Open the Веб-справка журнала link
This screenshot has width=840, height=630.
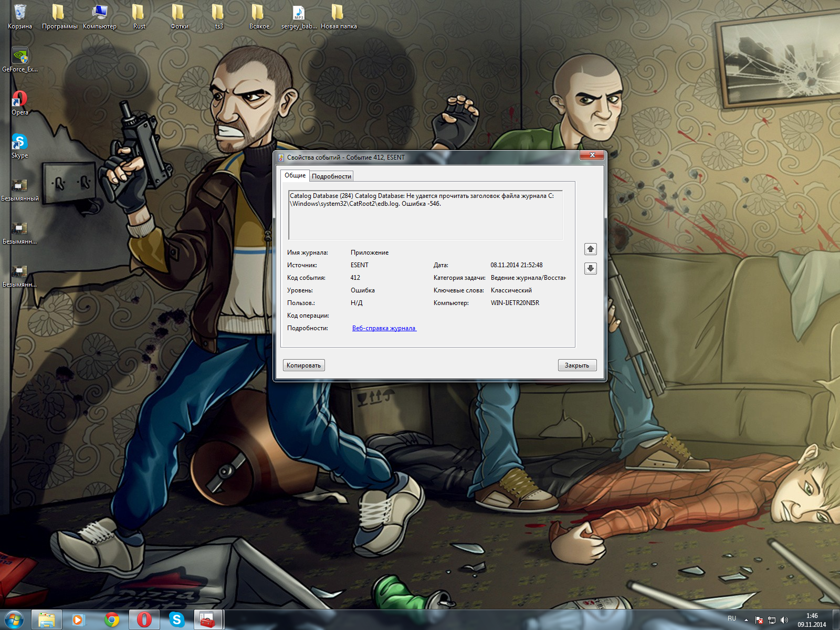[x=384, y=328]
